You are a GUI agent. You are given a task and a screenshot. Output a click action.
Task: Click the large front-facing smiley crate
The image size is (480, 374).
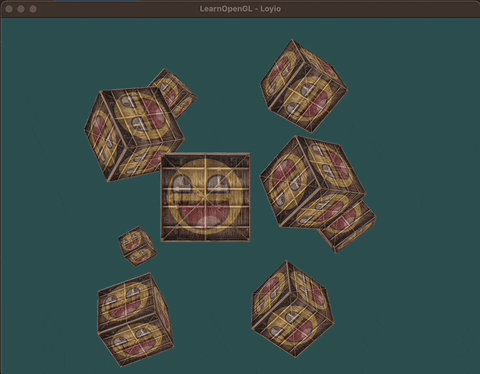tap(206, 198)
